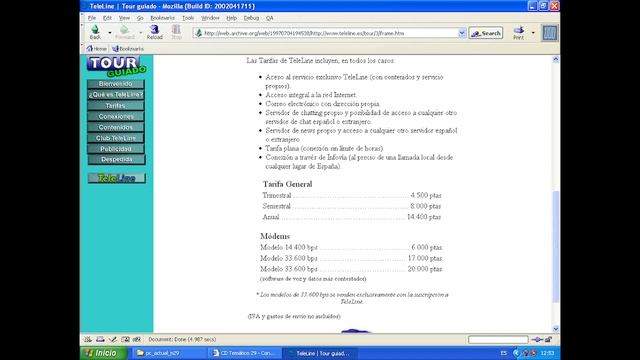Screen dimensions: 640x360
Task: Collapse the menu bar grippy
Action: pos(82,18)
